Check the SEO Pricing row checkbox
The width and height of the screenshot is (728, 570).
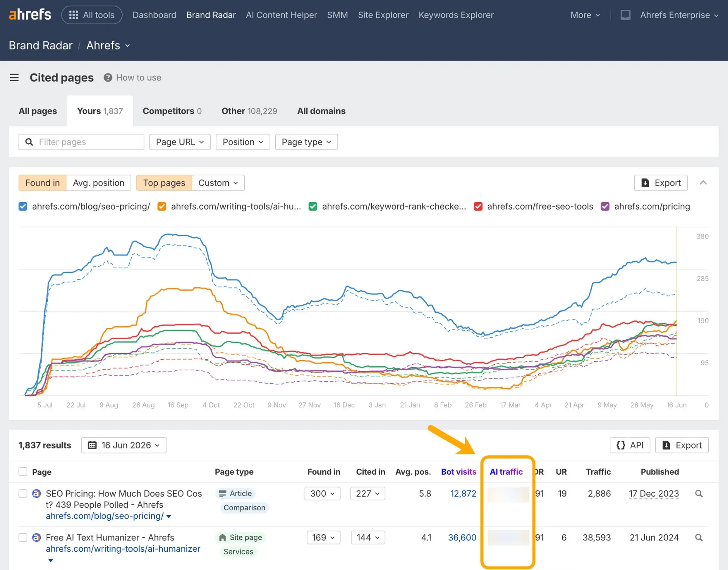coord(23,494)
